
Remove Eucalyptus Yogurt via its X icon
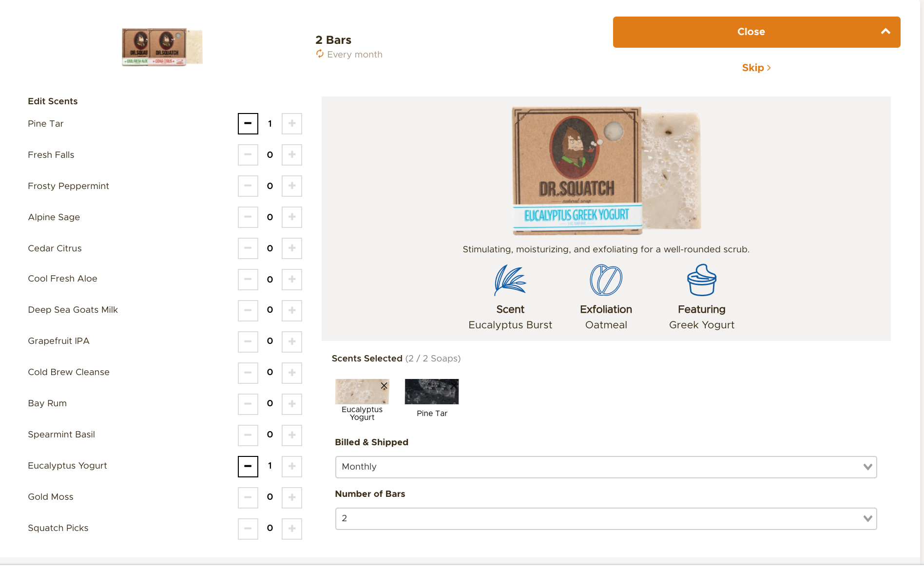point(384,386)
